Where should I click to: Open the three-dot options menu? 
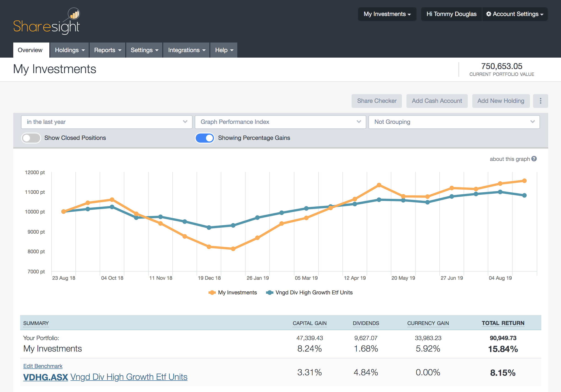click(x=540, y=101)
